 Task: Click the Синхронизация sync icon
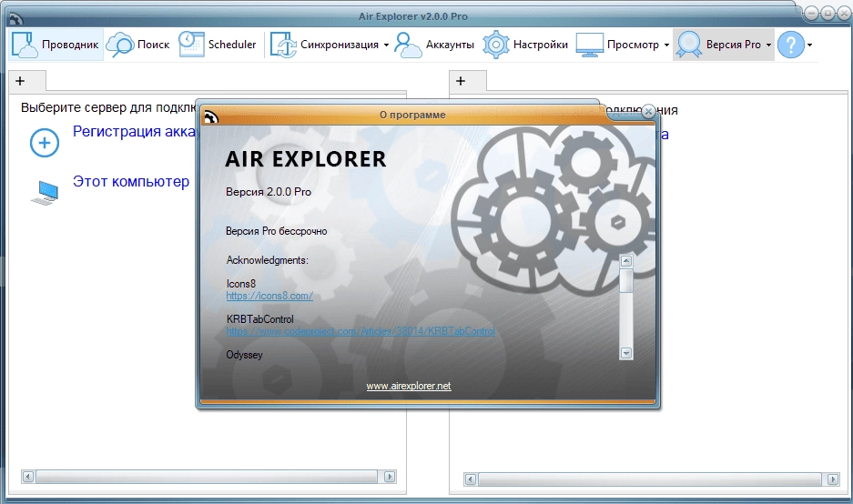coord(283,45)
